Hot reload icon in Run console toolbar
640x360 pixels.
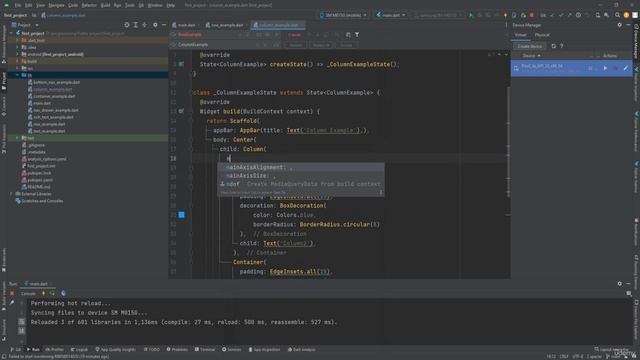coord(43,293)
